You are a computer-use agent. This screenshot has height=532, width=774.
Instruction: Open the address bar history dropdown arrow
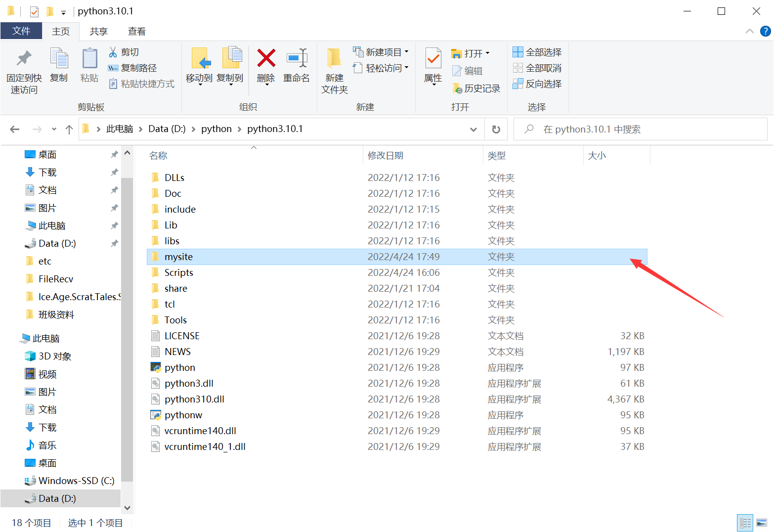pos(473,129)
